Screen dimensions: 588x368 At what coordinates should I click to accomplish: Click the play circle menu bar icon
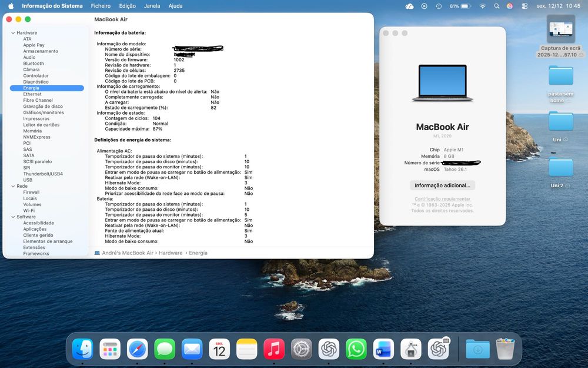pyautogui.click(x=424, y=6)
